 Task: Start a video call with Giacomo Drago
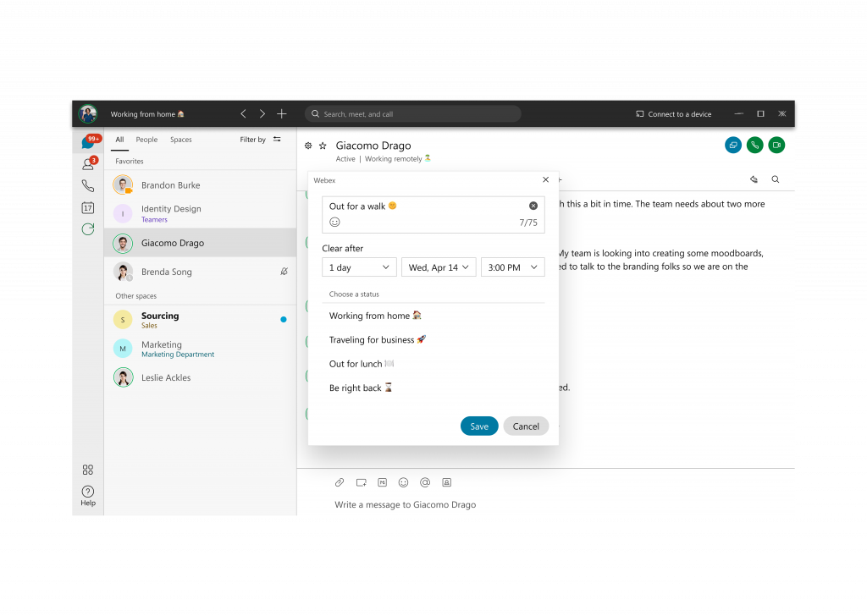pos(776,145)
